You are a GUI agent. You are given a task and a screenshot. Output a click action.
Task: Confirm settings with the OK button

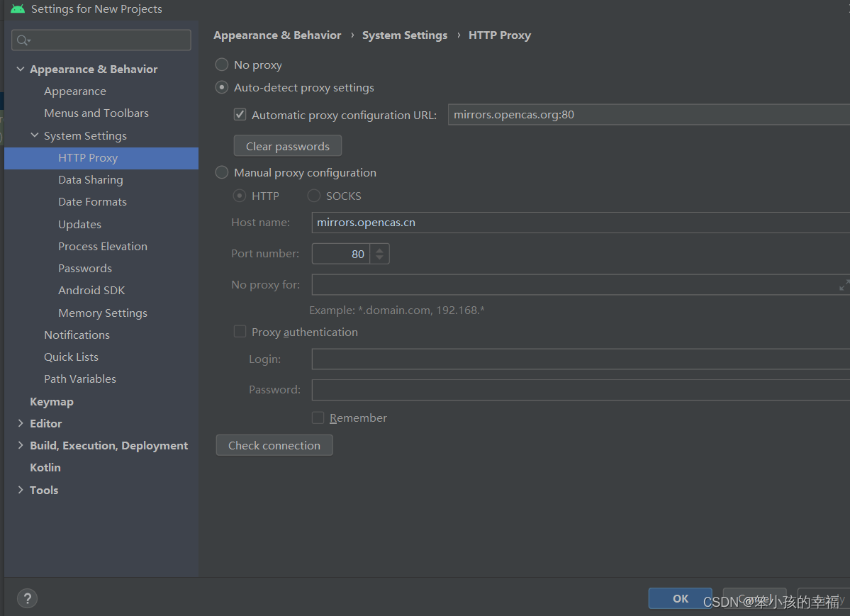click(x=681, y=598)
